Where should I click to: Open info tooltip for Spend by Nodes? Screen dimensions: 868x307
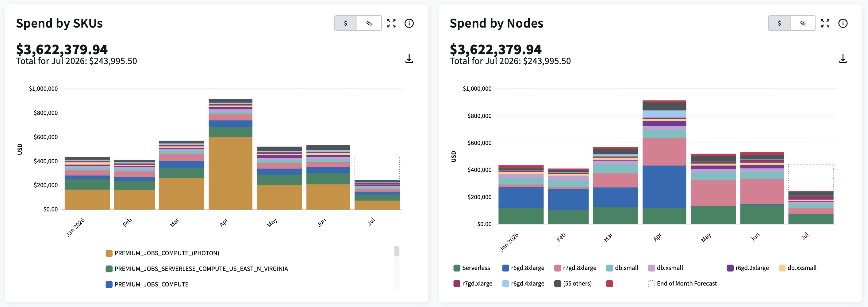843,23
